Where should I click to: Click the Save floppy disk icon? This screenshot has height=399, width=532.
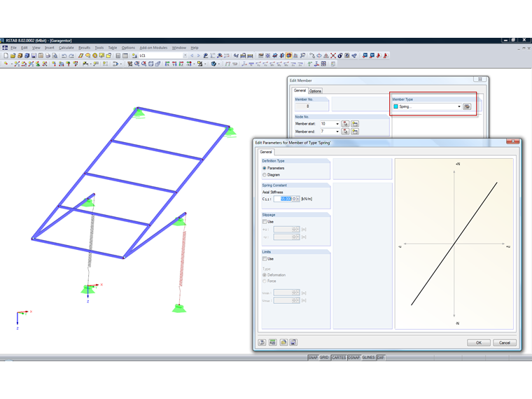click(34, 55)
